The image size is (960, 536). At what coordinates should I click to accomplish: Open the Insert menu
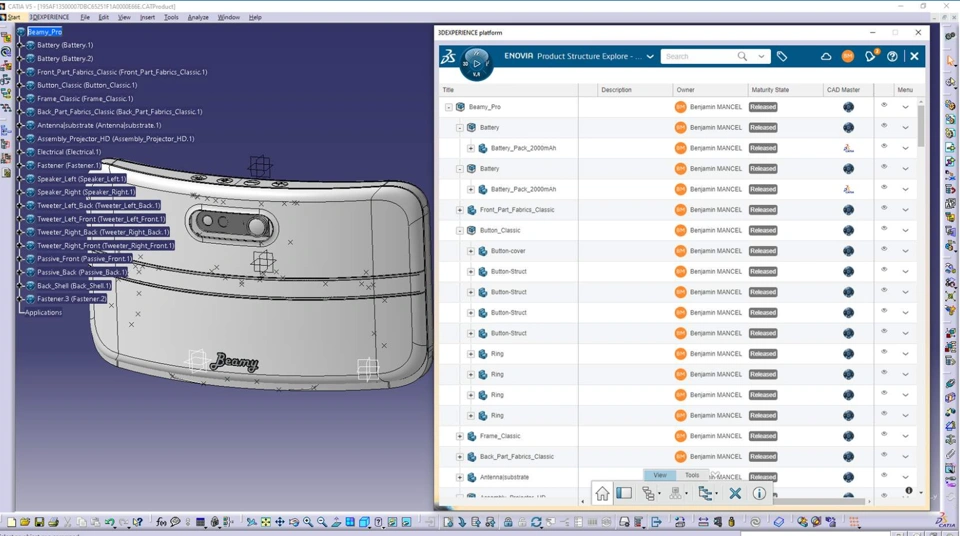pyautogui.click(x=148, y=17)
